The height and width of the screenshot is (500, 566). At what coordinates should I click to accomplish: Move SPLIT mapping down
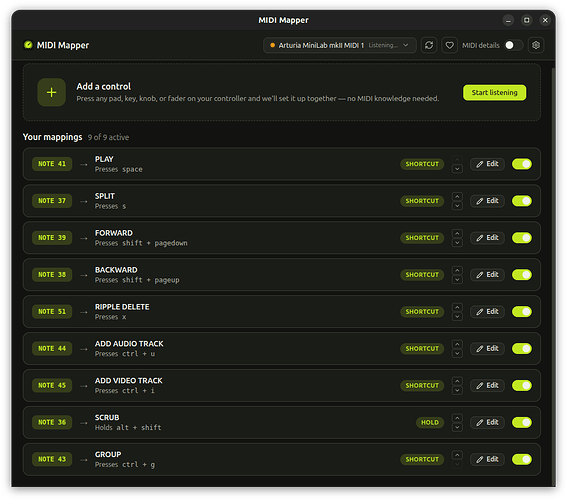[457, 206]
